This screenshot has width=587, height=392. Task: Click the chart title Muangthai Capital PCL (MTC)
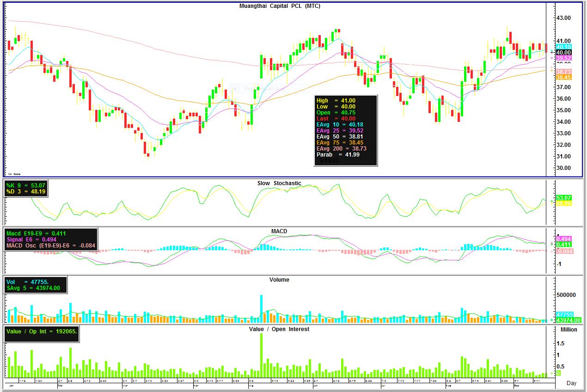(x=280, y=6)
